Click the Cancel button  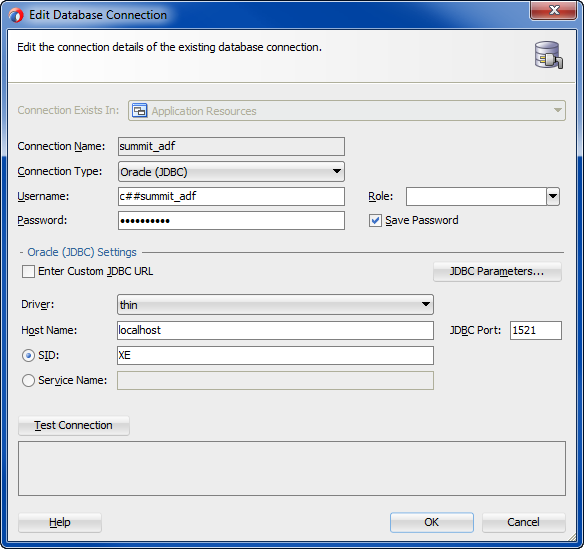524,522
